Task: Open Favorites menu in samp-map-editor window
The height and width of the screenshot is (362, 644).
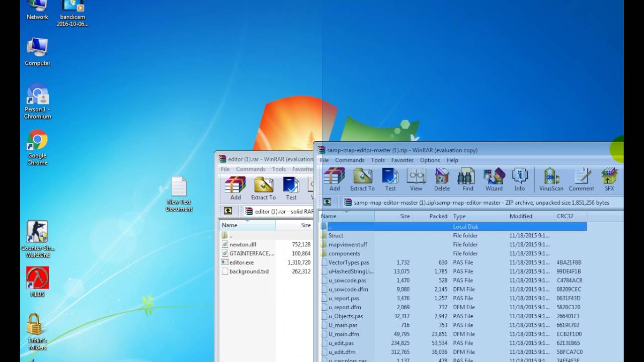Action: click(403, 160)
